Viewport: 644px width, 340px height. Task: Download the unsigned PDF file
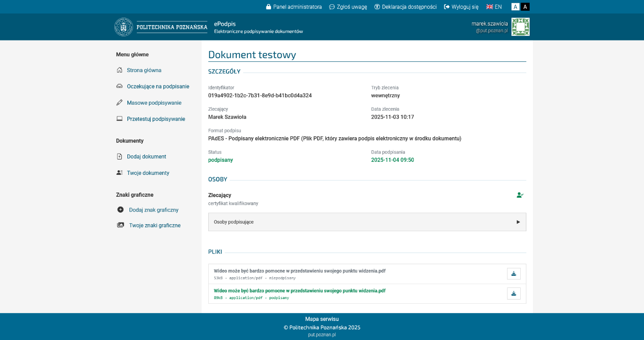tap(513, 273)
